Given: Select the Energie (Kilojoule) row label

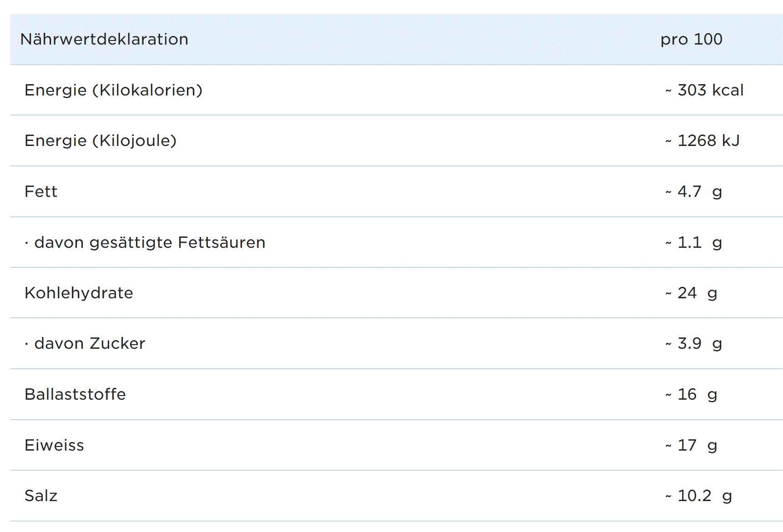Looking at the screenshot, I should click(100, 141).
